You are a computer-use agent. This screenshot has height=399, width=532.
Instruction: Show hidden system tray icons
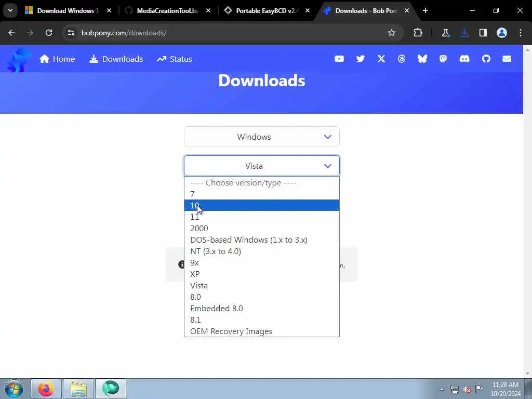(x=442, y=389)
